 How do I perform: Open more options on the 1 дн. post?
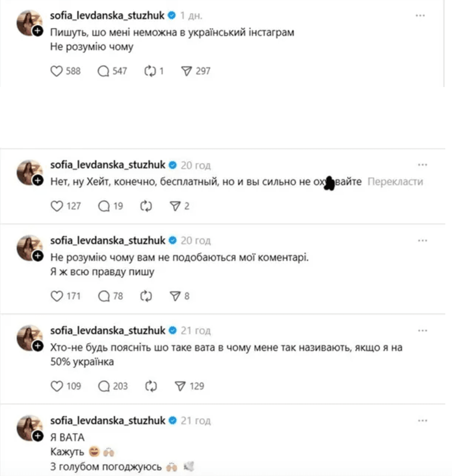(420, 16)
